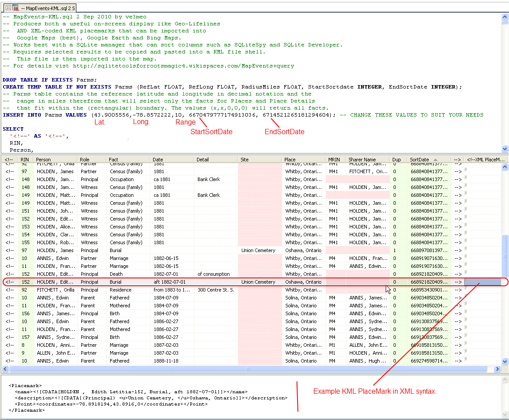
Task: Select 'of consumption' detail cell
Action: coord(216,274)
